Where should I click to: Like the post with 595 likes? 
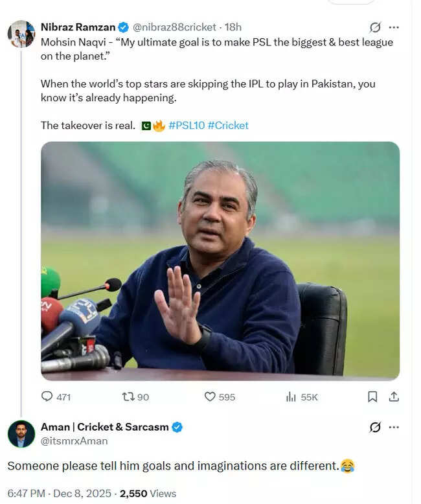tap(210, 396)
